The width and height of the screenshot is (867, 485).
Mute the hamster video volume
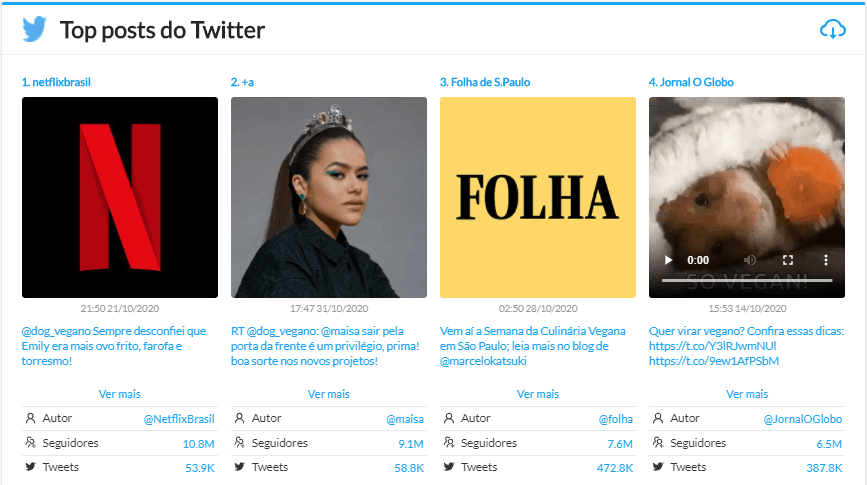(x=751, y=260)
